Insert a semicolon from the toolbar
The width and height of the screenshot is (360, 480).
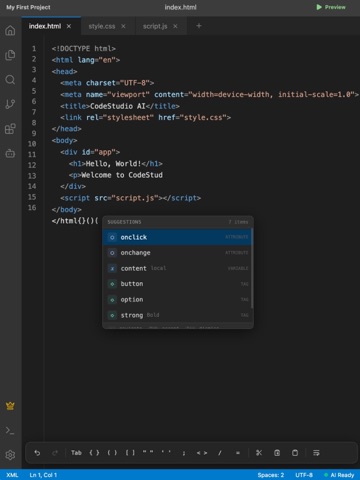(184, 453)
